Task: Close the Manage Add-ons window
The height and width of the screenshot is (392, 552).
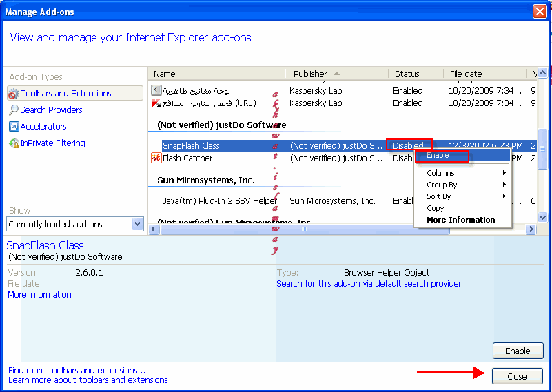Action: coord(540,12)
